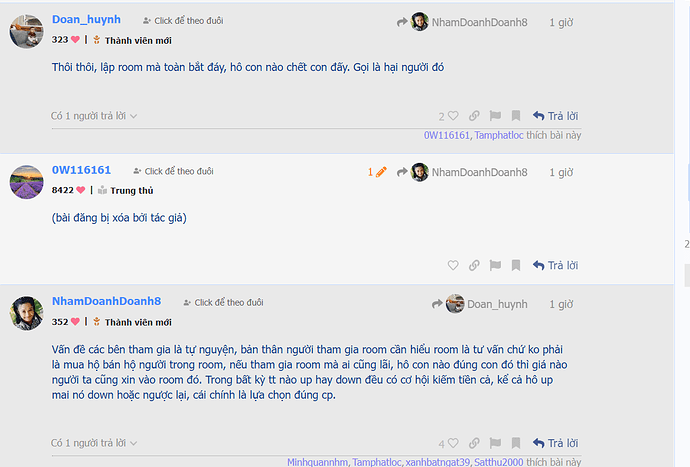
Task: Expand replies under NhamDoanhDoanh8's post
Action: (x=94, y=443)
